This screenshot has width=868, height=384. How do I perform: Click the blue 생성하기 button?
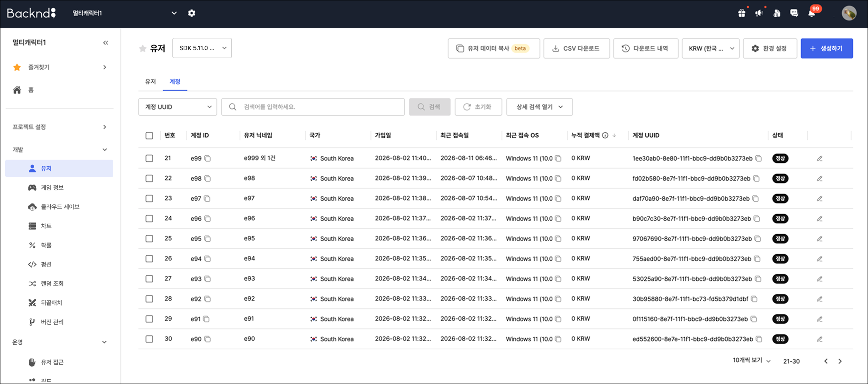[827, 48]
